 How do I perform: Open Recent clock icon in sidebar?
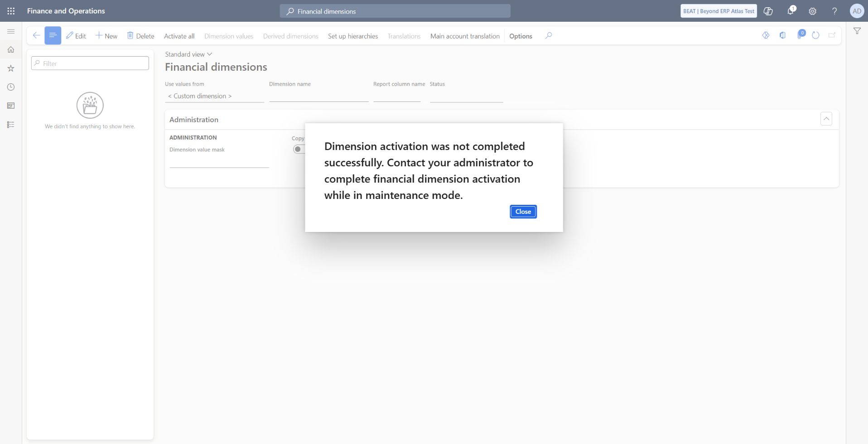(11, 87)
